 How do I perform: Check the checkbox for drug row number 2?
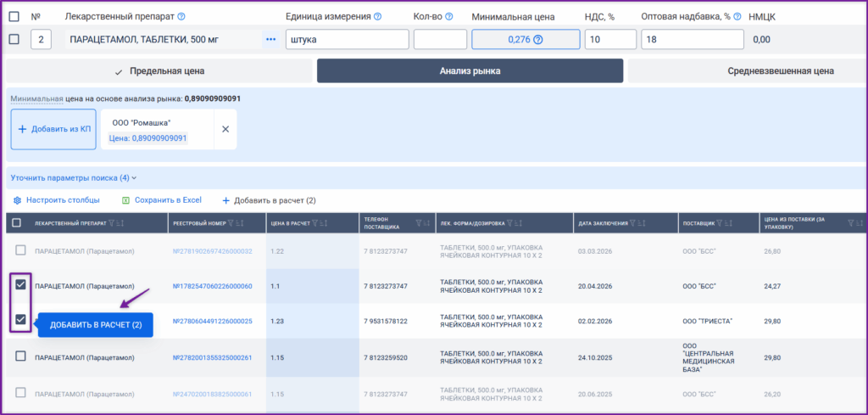pos(14,39)
